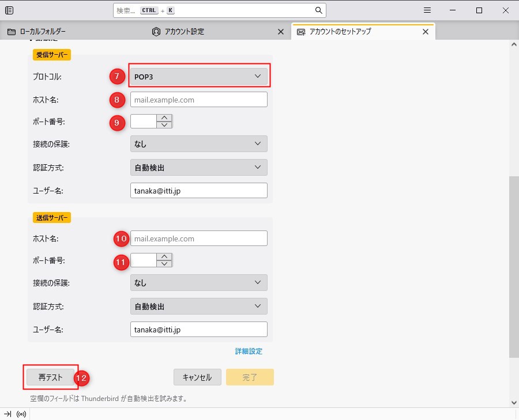Click the online status broadcast icon
This screenshot has width=519, height=420.
point(21,414)
